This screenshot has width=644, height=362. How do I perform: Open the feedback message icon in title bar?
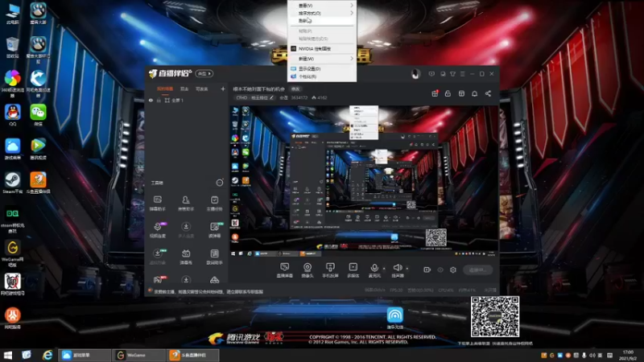tap(431, 74)
